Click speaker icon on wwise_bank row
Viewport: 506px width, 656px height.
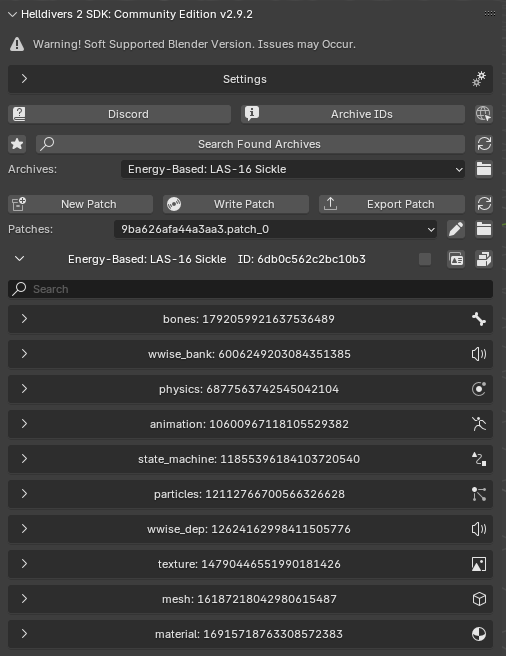pyautogui.click(x=479, y=354)
